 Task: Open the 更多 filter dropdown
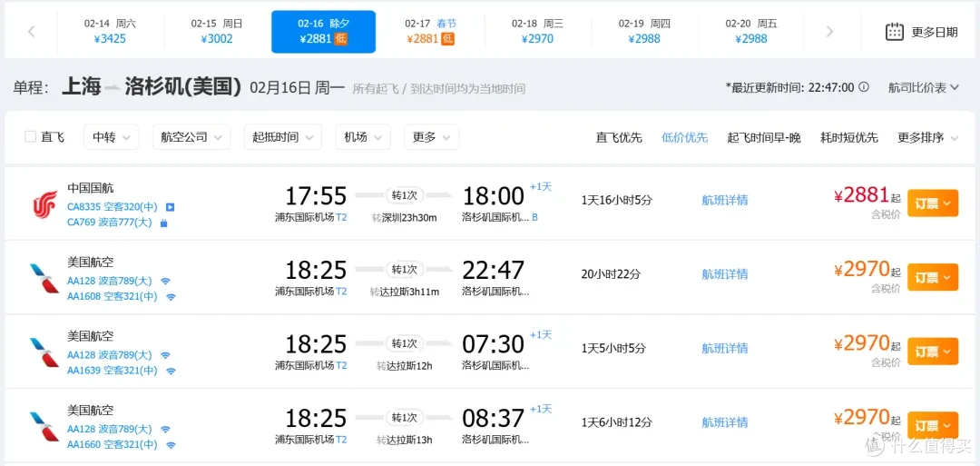[431, 137]
